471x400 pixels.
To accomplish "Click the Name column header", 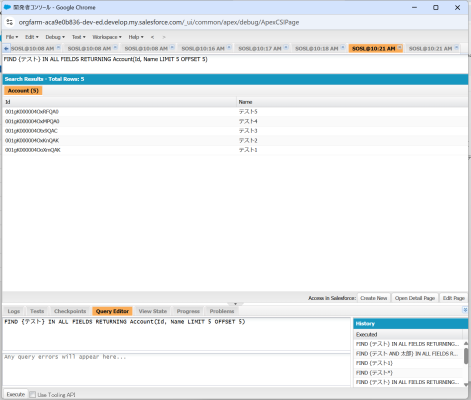I will pyautogui.click(x=352, y=102).
